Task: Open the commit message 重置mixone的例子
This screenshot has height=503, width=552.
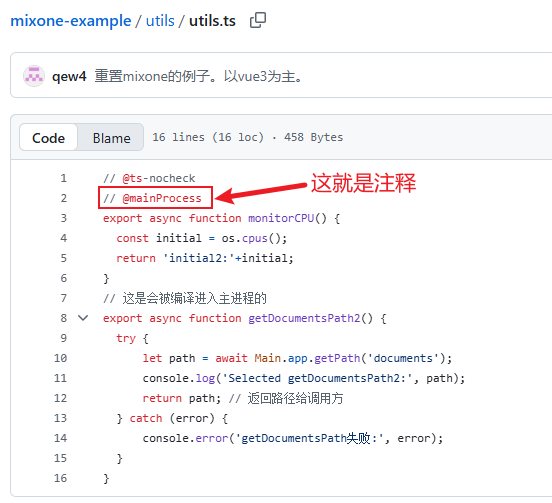Action: coord(199,76)
